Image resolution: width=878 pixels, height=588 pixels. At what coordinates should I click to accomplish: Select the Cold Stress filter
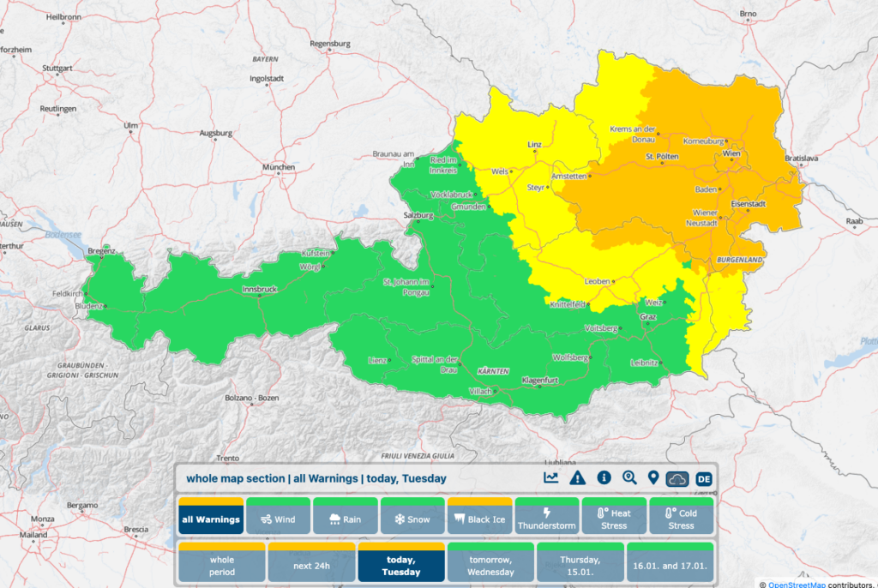click(x=681, y=519)
